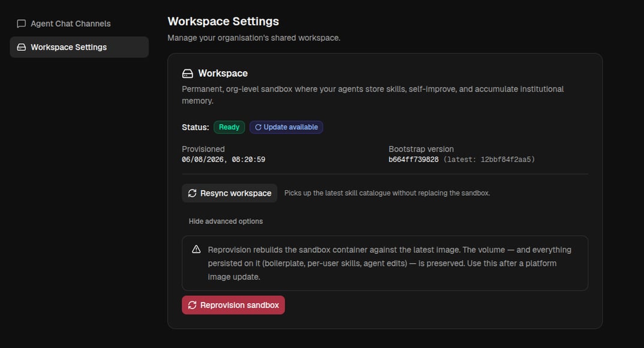644x348 pixels.
Task: Click bootstrap version b664ff739828
Action: 414,160
